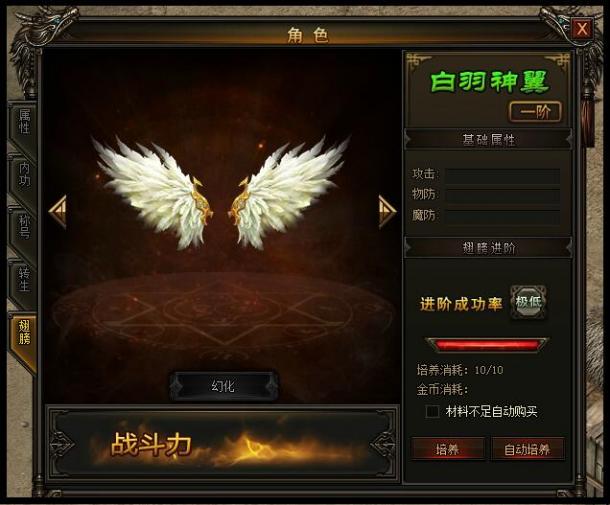Switch to the 转生 side tab

click(24, 280)
